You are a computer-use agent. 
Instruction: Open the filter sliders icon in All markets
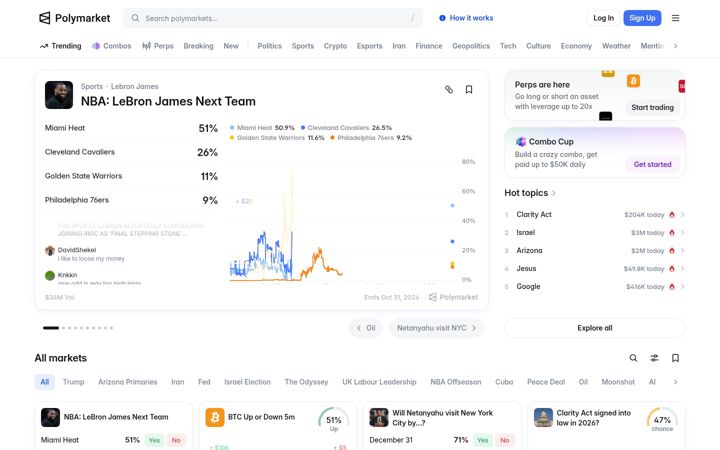point(654,358)
